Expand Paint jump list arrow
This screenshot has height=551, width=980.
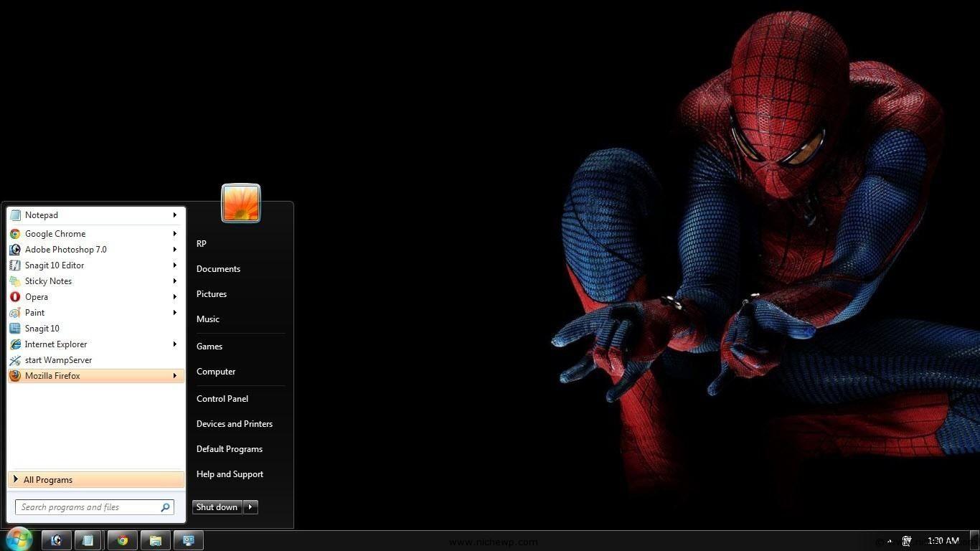[x=174, y=313]
